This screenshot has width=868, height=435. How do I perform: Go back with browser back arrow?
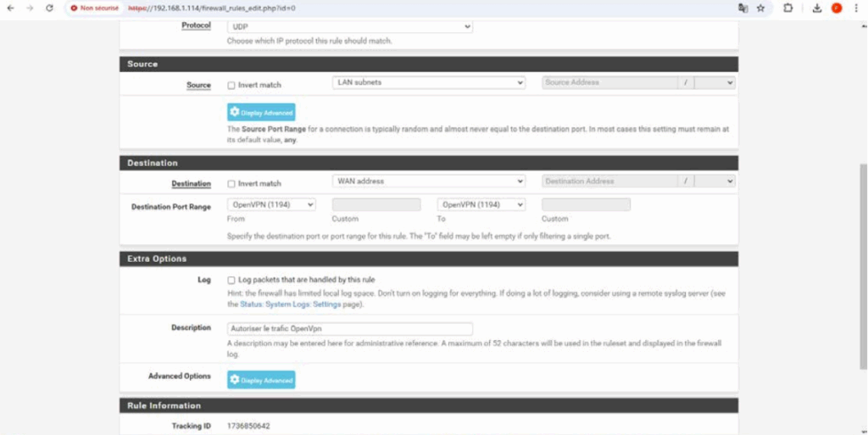click(x=10, y=8)
